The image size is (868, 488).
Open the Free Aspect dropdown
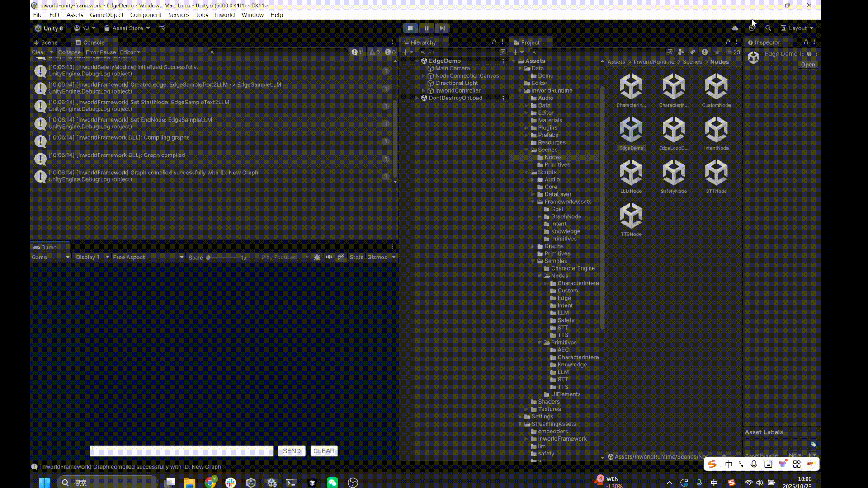pyautogui.click(x=148, y=257)
